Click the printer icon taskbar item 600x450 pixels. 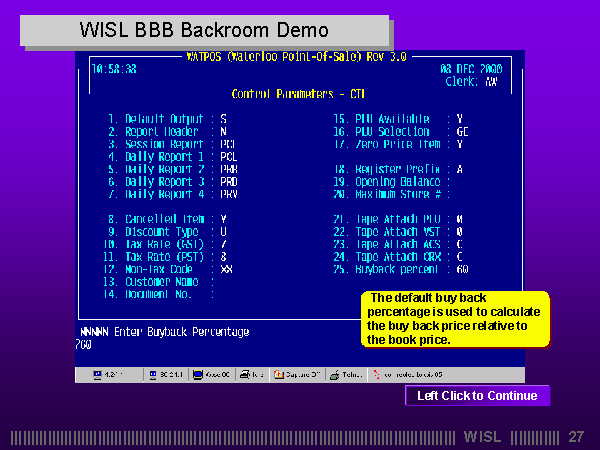point(253,375)
